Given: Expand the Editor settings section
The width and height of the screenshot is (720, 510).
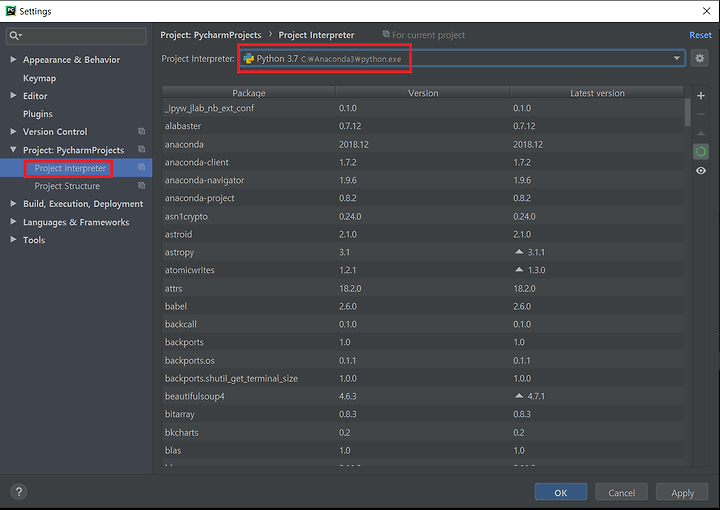Looking at the screenshot, I should click(13, 95).
